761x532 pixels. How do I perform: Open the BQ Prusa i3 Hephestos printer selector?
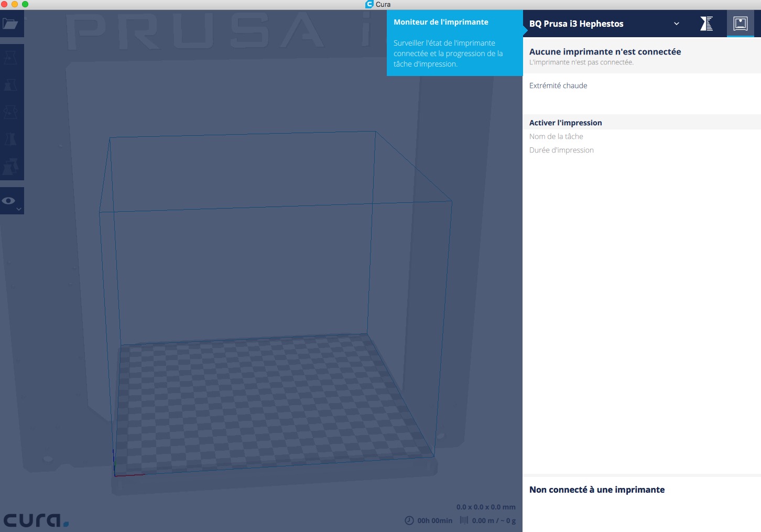[577, 24]
